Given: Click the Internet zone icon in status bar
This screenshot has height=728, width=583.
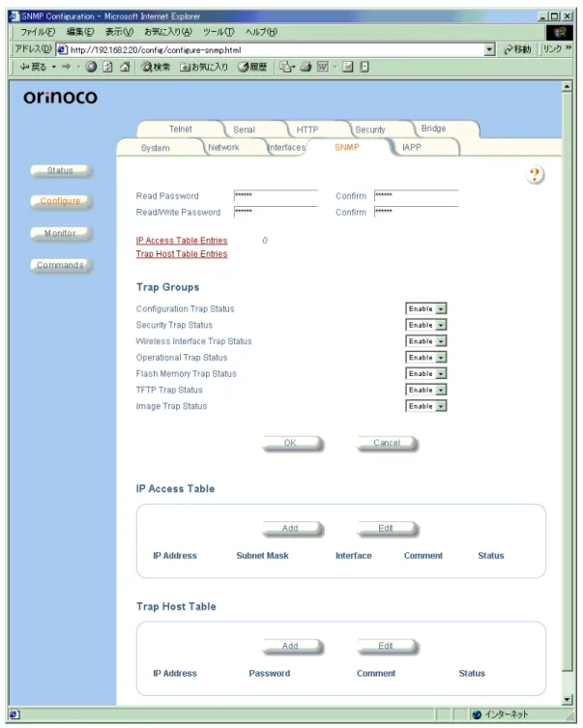Looking at the screenshot, I should 477,714.
